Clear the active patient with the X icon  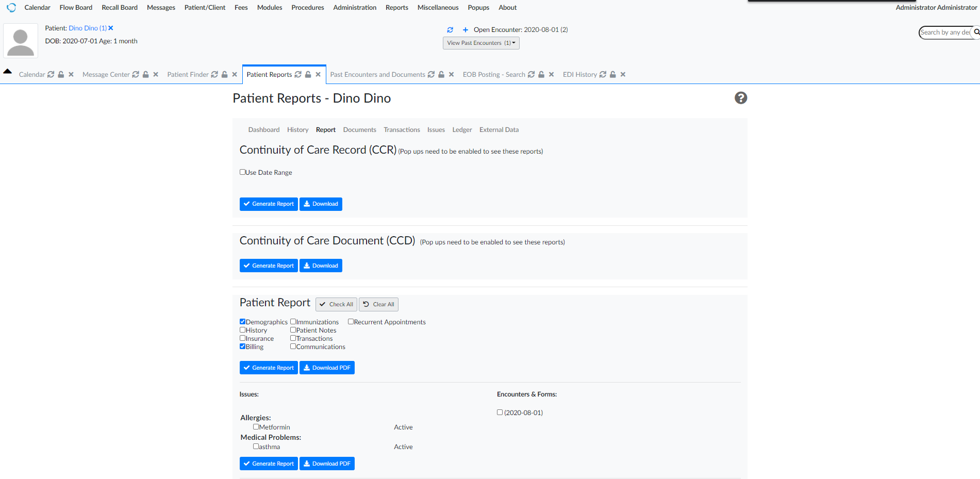click(110, 27)
